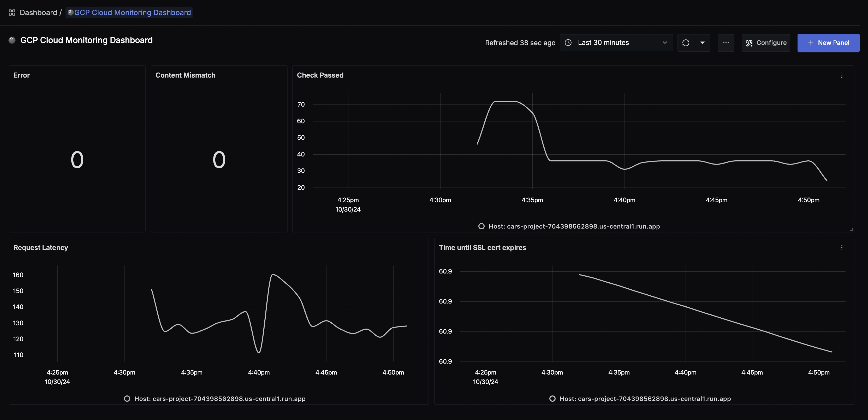The height and width of the screenshot is (420, 868).
Task: Click the 4:40pm axis label in Request Latency chart
Action: pos(259,372)
